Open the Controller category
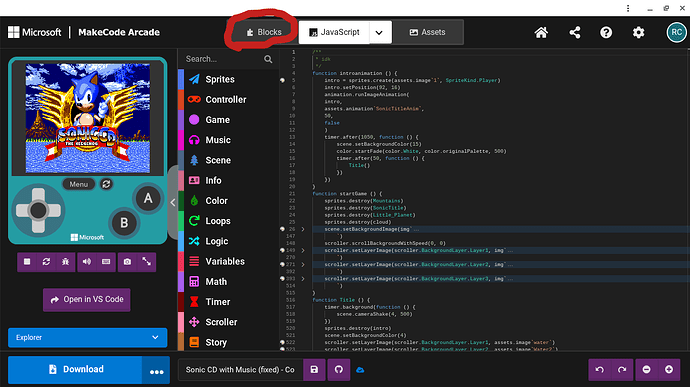The image size is (690, 387). [228, 100]
